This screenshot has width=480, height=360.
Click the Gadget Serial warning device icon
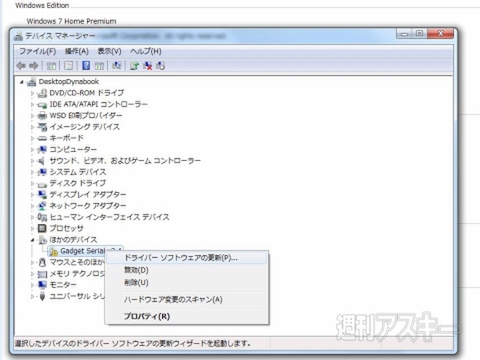(x=53, y=252)
